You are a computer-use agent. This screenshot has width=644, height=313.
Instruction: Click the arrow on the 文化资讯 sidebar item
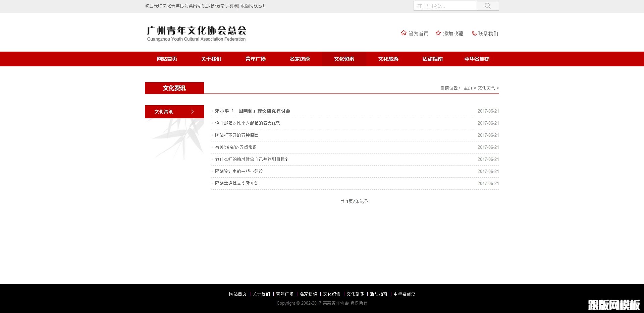192,111
